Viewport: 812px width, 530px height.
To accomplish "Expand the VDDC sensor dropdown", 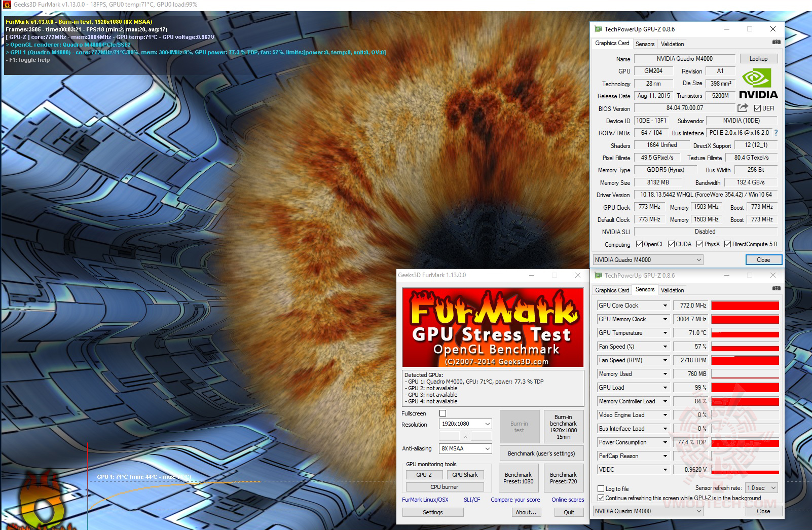I will point(665,470).
